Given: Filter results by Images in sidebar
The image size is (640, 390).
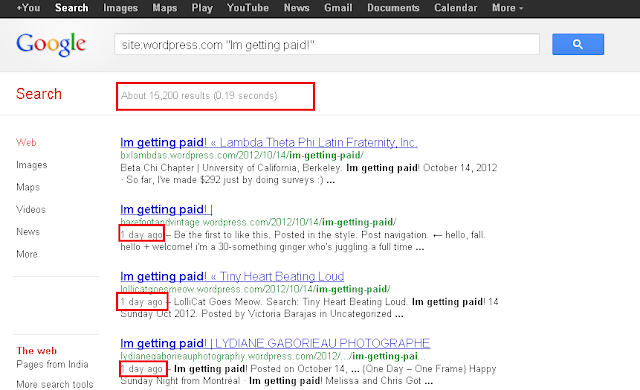Looking at the screenshot, I should coord(31,165).
